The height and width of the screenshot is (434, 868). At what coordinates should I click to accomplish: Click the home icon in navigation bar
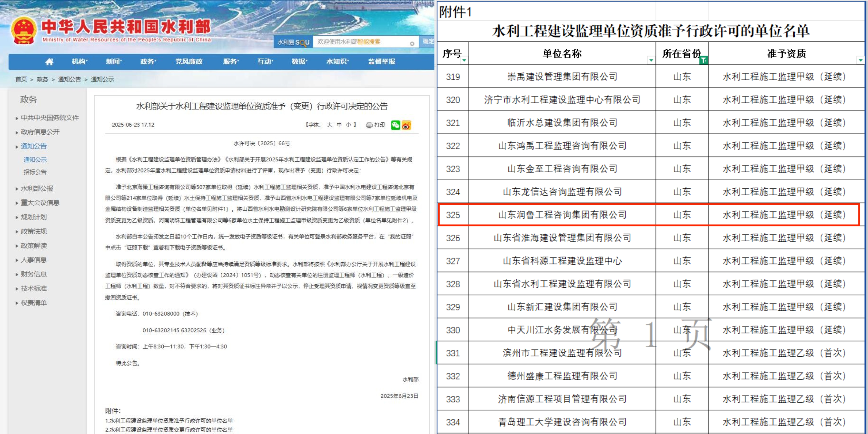49,62
